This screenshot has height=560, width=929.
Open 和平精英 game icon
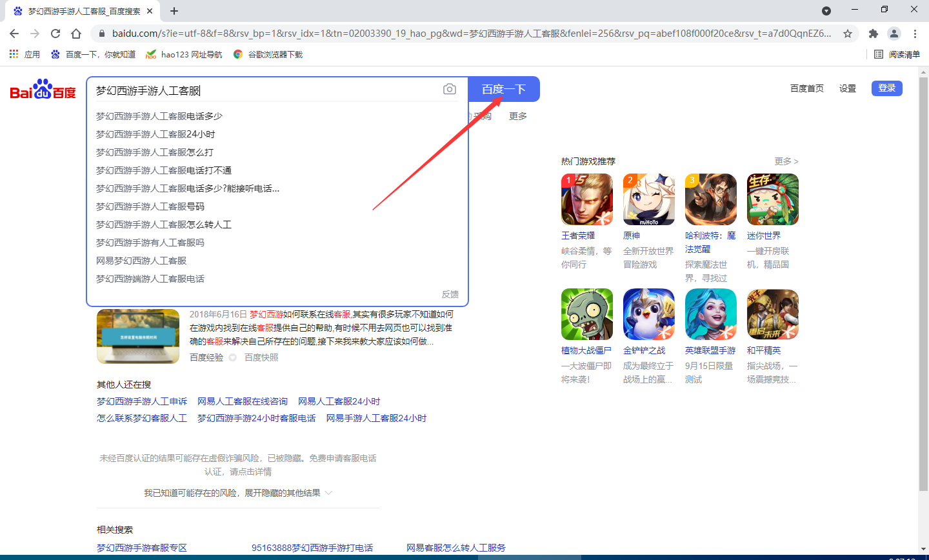click(x=773, y=314)
